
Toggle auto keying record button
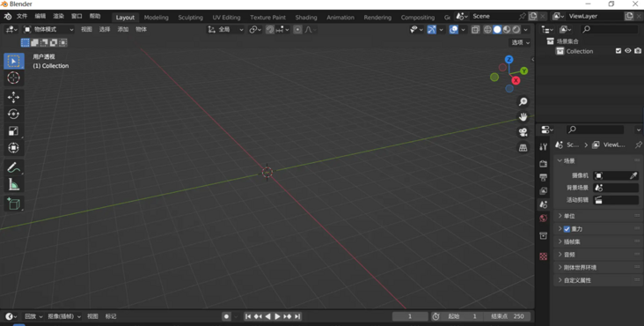click(226, 316)
